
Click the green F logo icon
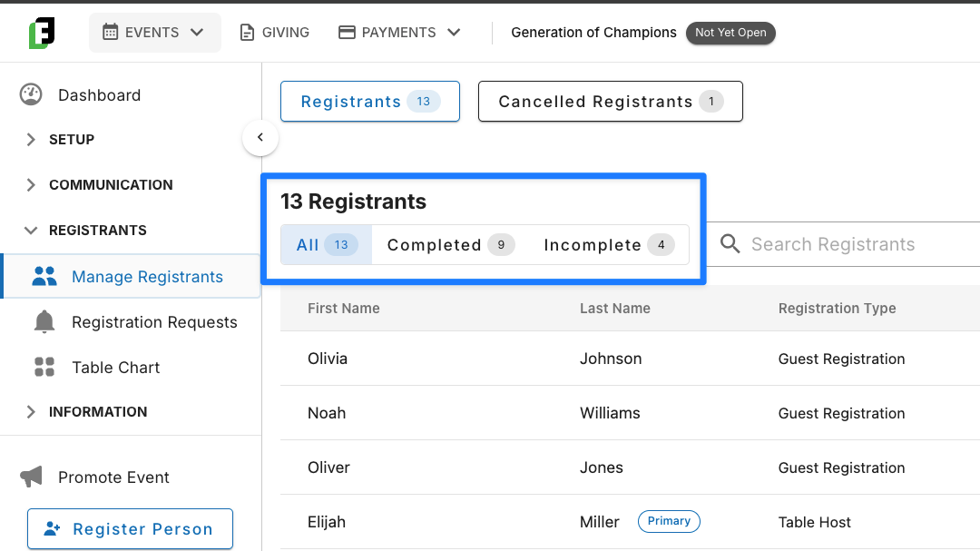[x=42, y=33]
